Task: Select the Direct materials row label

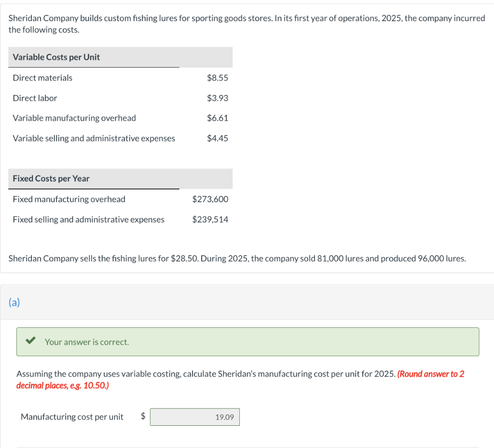Action: [x=42, y=78]
